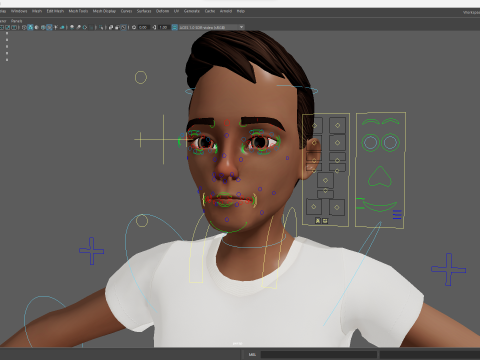Toggle Smooth Shade All in panel toolbar

click(x=30, y=27)
